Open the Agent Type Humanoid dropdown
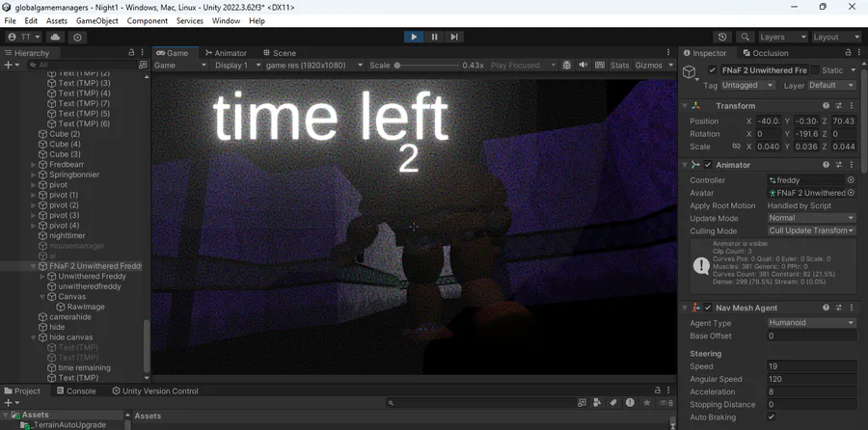 pyautogui.click(x=811, y=323)
